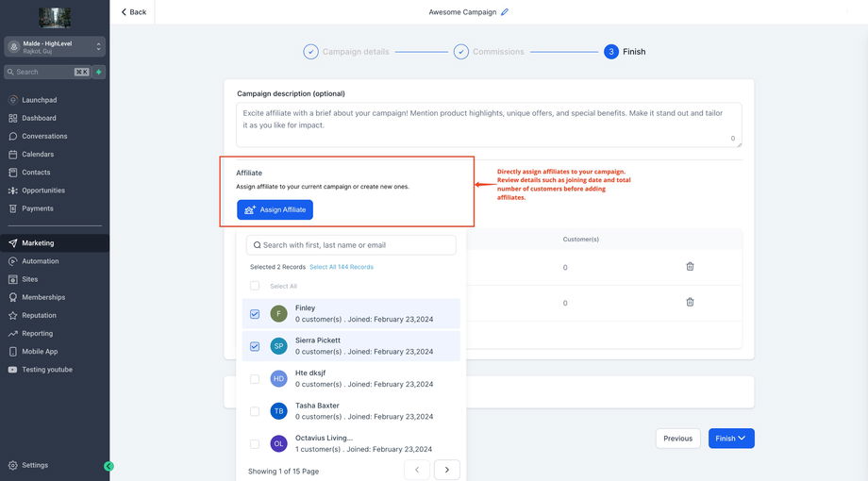Open Marketing in the sidebar
This screenshot has height=481, width=868.
pyautogui.click(x=38, y=243)
